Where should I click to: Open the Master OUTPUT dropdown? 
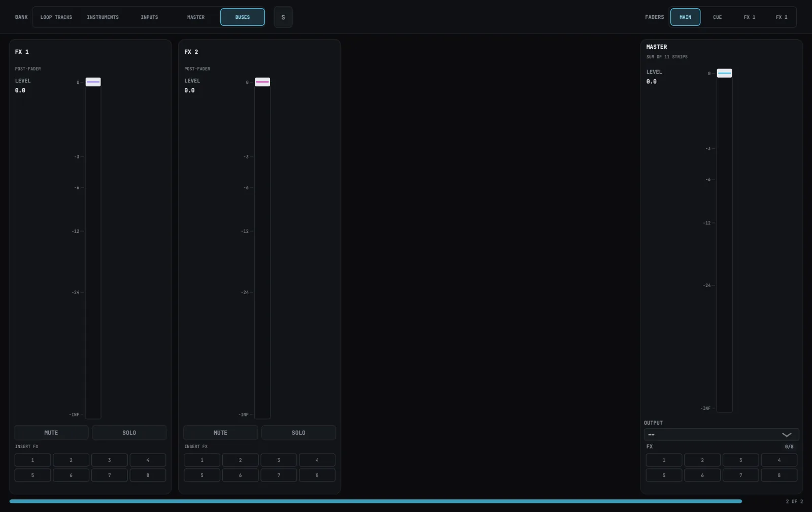point(721,435)
